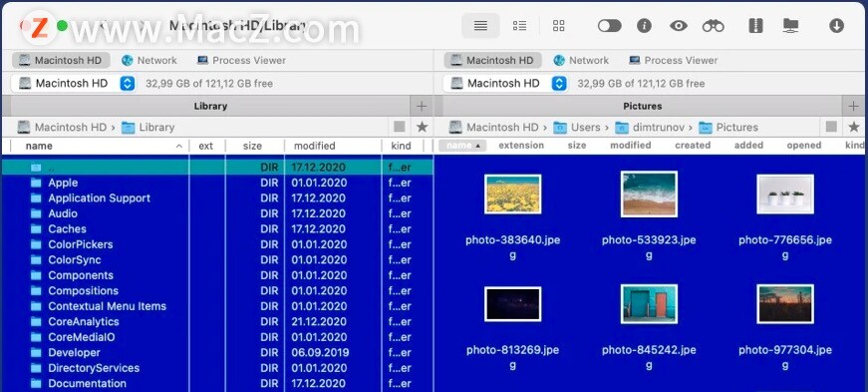Select the parent directory '..' row
This screenshot has height=392, width=868.
(217, 167)
